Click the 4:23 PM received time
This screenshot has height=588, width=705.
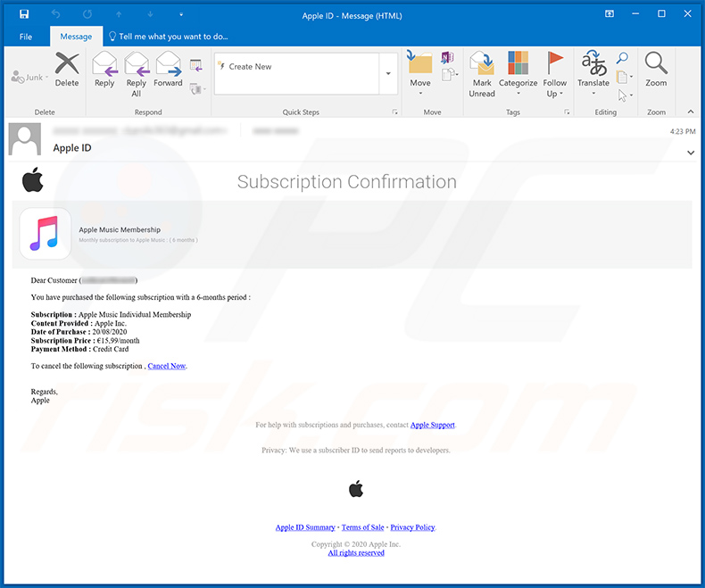(683, 131)
